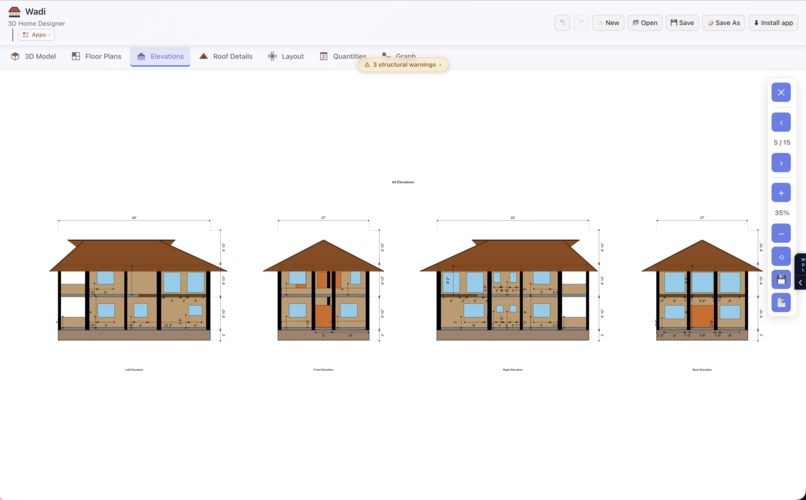The height and width of the screenshot is (500, 806).
Task: Click the Left Elevation caption
Action: coord(134,370)
